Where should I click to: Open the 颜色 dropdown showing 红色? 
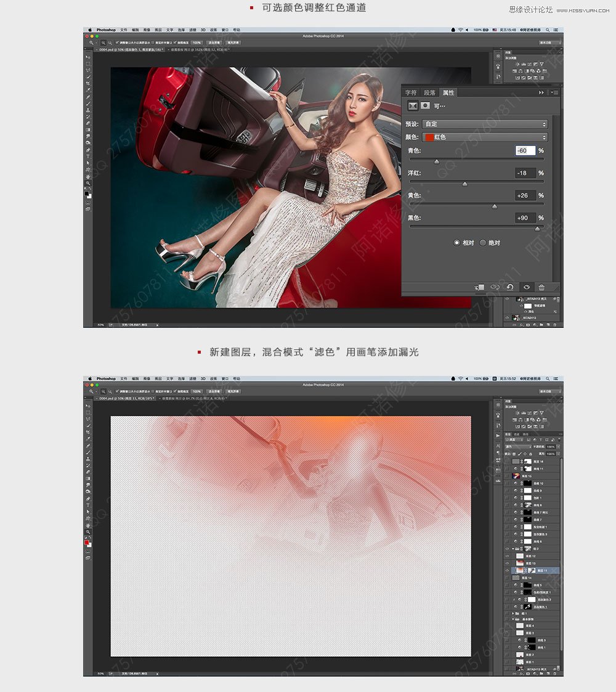(485, 137)
